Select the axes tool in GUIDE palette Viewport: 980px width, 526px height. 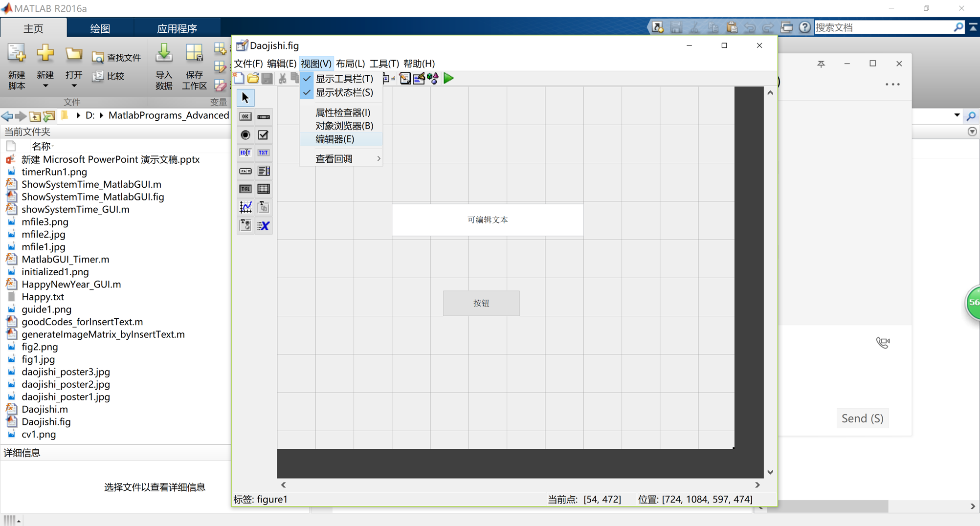tap(245, 207)
